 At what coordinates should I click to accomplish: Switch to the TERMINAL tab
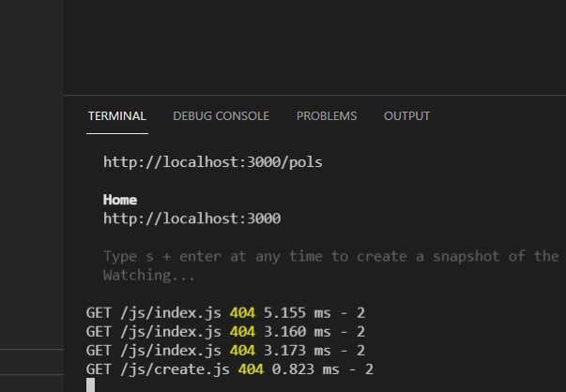(x=116, y=116)
